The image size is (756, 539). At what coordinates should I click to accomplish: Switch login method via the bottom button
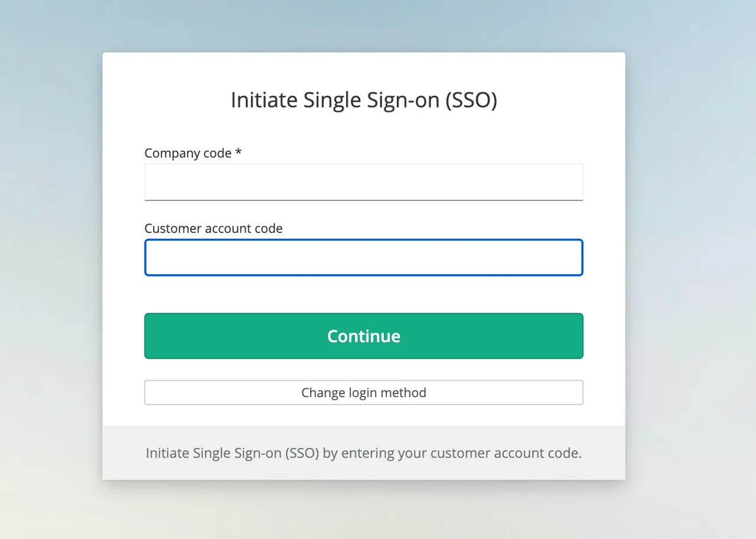[363, 392]
